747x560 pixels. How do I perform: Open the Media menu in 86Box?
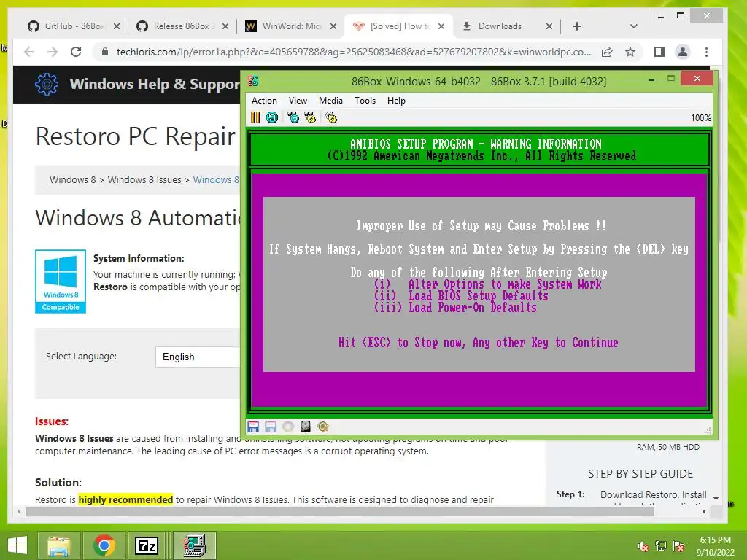coord(330,101)
